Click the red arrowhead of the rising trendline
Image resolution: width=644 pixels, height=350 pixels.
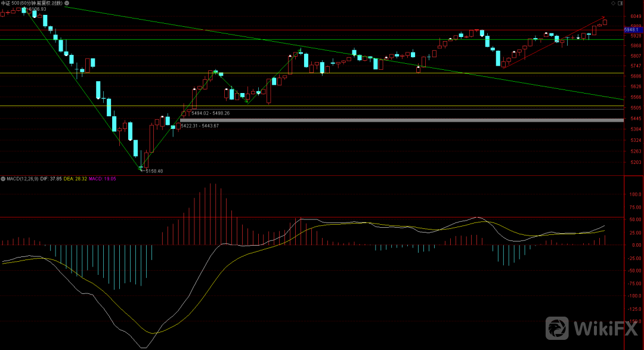[x=603, y=18]
